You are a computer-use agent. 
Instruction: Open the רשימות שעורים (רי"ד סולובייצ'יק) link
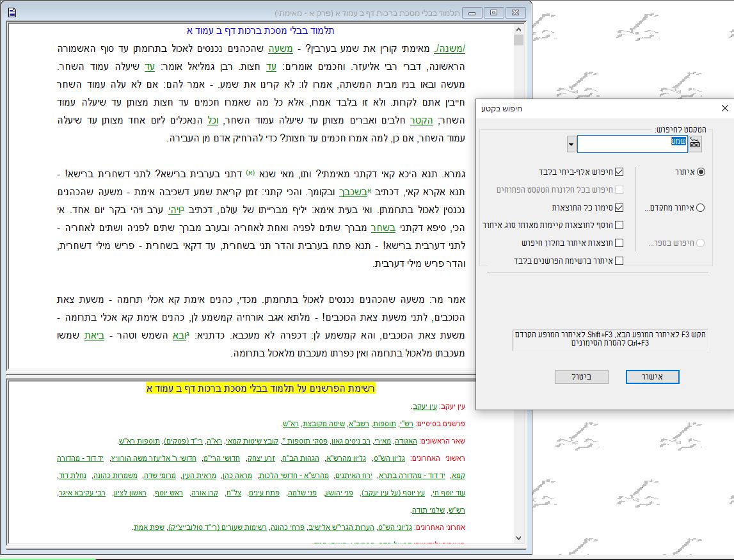pos(217,528)
